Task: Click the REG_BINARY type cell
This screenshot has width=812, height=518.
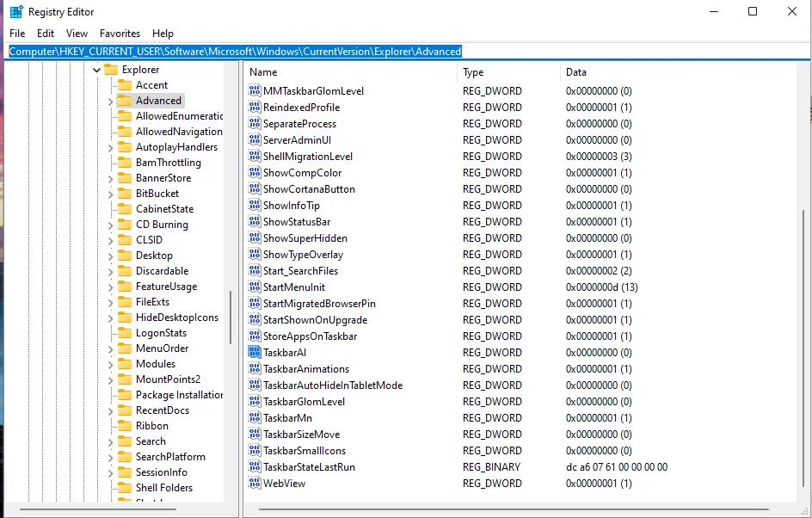Action: [x=491, y=466]
